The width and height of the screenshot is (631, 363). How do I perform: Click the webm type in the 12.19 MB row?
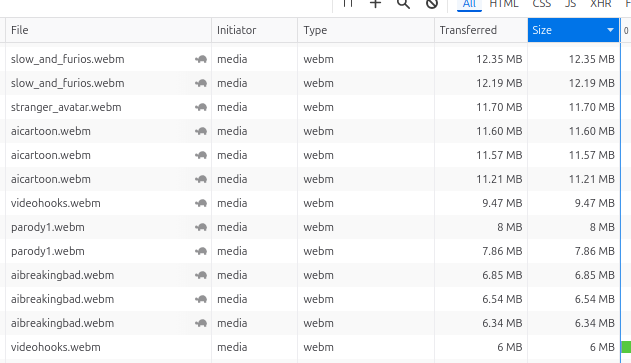318,83
